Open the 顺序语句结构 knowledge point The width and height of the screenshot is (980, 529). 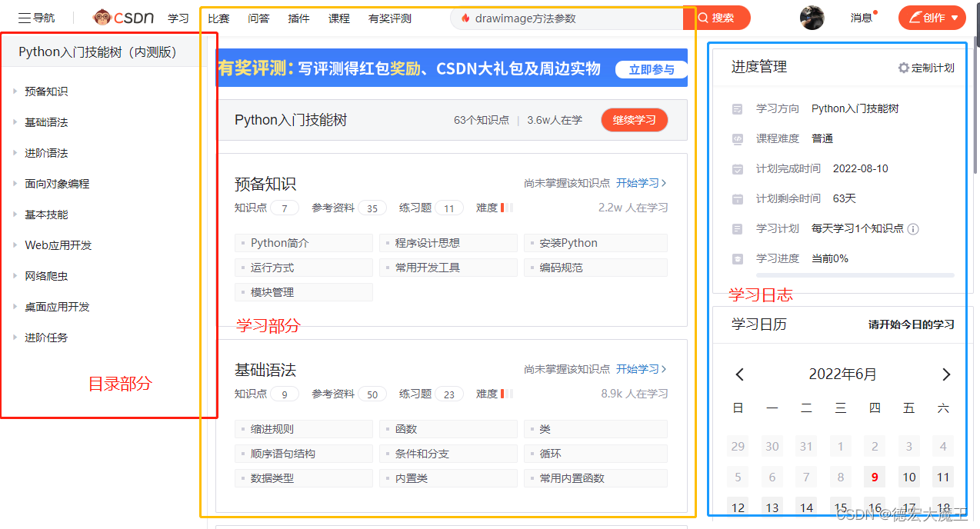pos(304,454)
